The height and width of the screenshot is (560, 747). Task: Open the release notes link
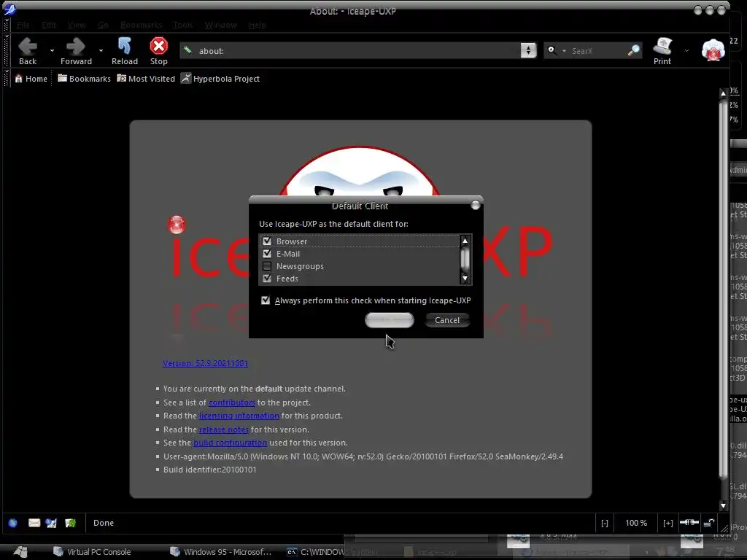223,429
